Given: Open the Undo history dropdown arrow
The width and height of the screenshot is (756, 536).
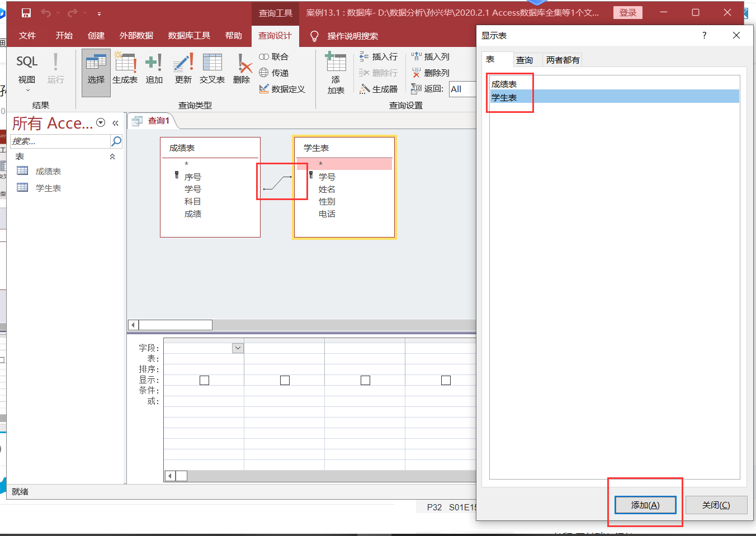Looking at the screenshot, I should [58, 13].
